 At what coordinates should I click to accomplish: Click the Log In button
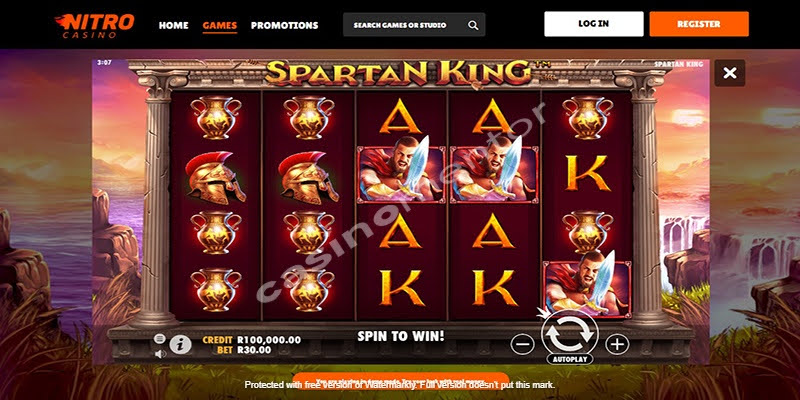click(593, 24)
